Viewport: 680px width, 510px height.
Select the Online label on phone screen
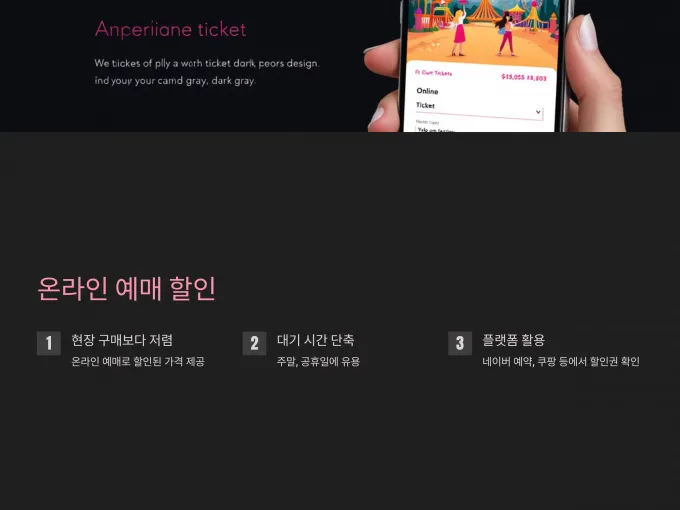[427, 91]
